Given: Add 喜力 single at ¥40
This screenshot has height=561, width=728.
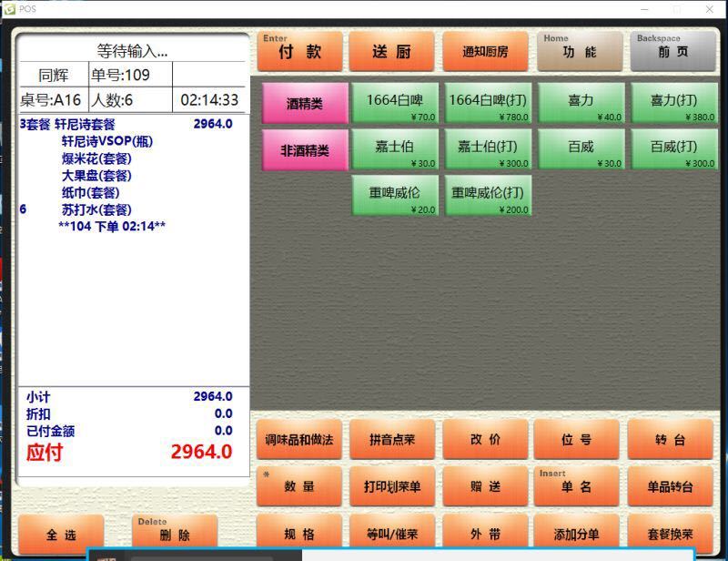Looking at the screenshot, I should click(x=581, y=104).
